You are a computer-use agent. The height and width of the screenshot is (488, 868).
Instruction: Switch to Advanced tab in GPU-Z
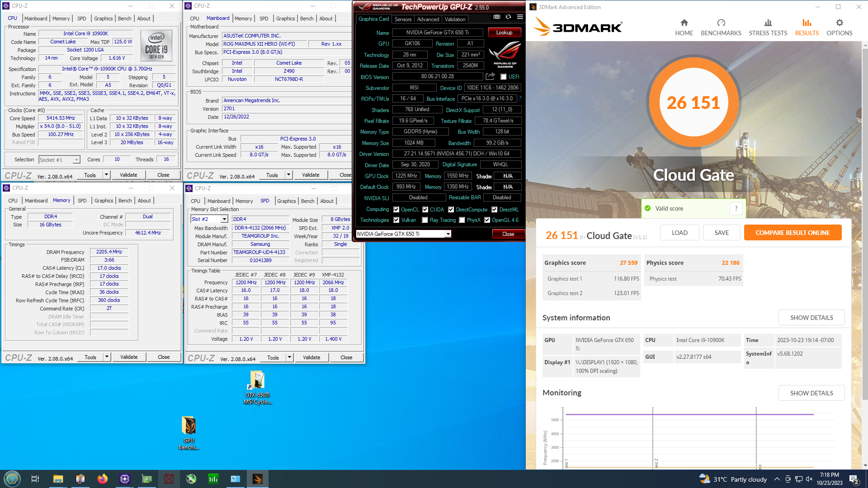428,19
